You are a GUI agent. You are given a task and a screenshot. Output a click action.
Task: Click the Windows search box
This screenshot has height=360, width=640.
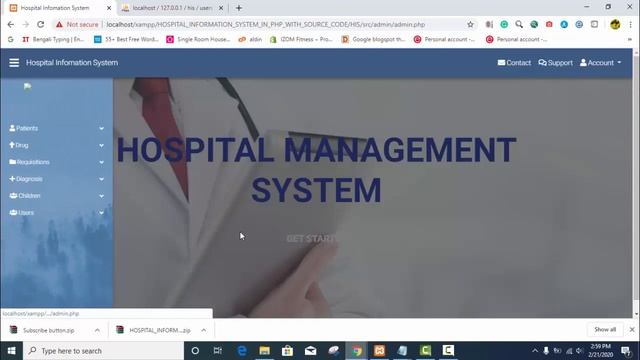[103, 351]
